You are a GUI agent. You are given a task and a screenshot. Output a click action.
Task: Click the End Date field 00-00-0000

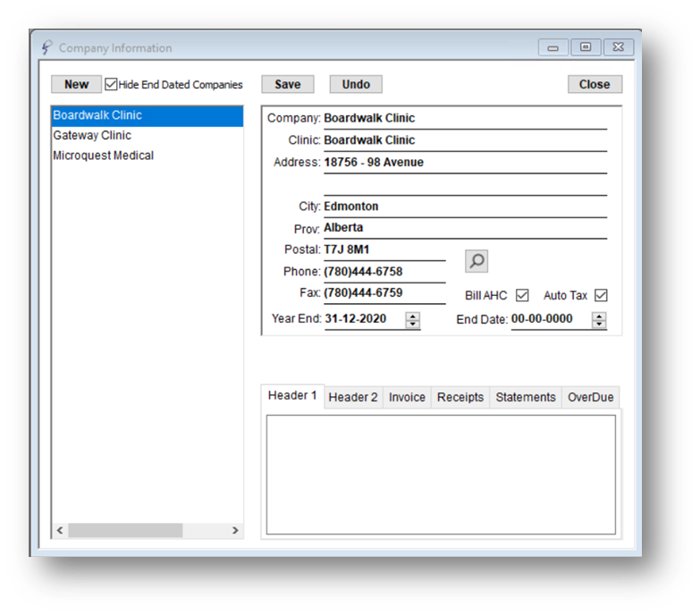pyautogui.click(x=551, y=319)
